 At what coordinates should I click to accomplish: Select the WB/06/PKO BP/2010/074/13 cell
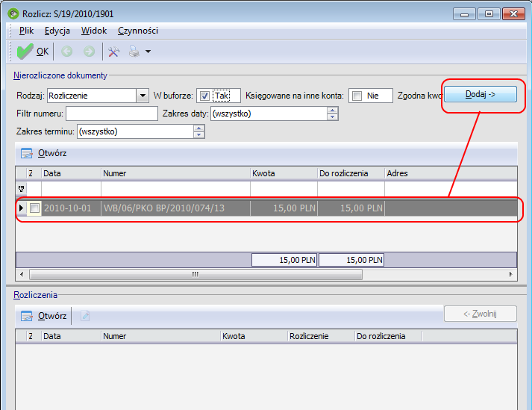[x=175, y=208]
